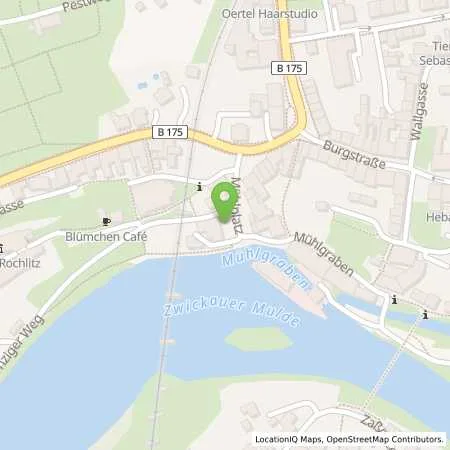Click the B 175 road shield on the western road
450x450 pixels.
click(x=170, y=132)
